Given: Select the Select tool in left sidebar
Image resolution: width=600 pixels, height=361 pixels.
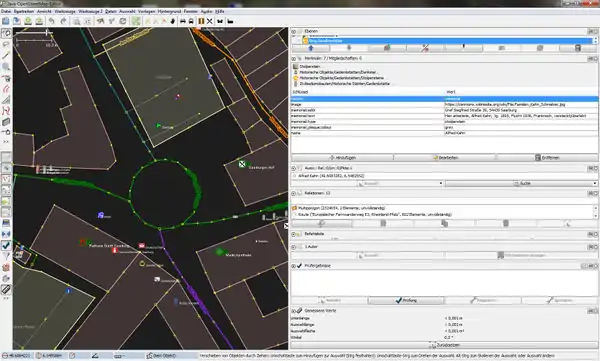Looking at the screenshot, I should [x=6, y=34].
